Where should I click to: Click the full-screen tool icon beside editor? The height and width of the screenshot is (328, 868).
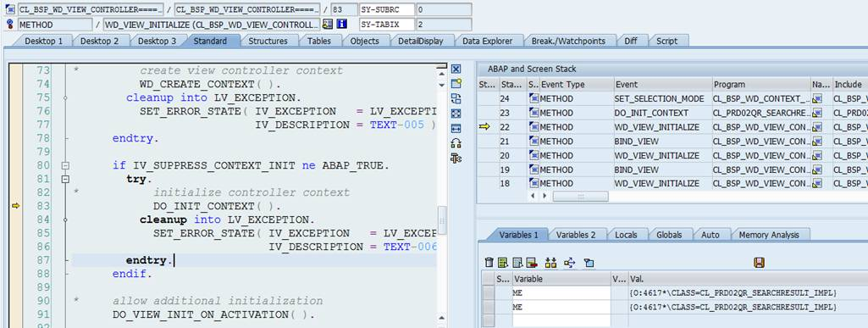tap(456, 114)
